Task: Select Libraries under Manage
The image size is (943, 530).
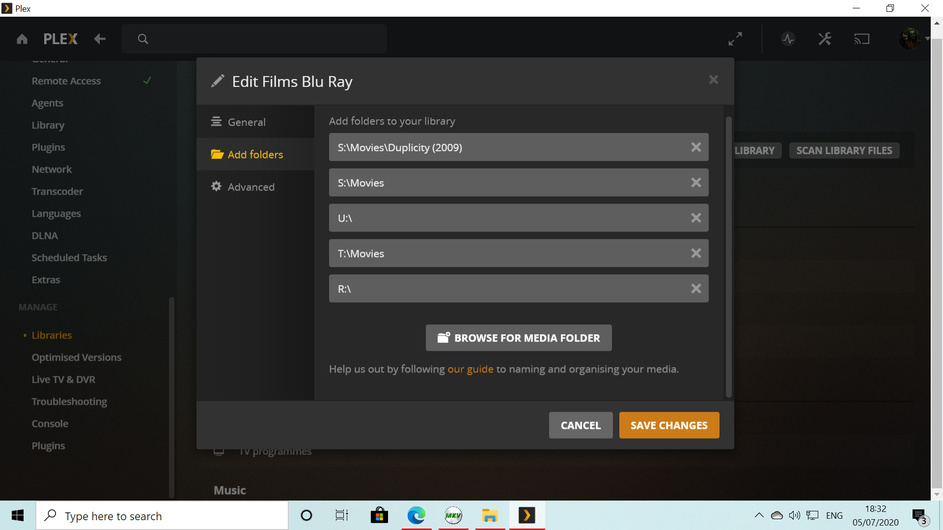Action: (x=52, y=335)
